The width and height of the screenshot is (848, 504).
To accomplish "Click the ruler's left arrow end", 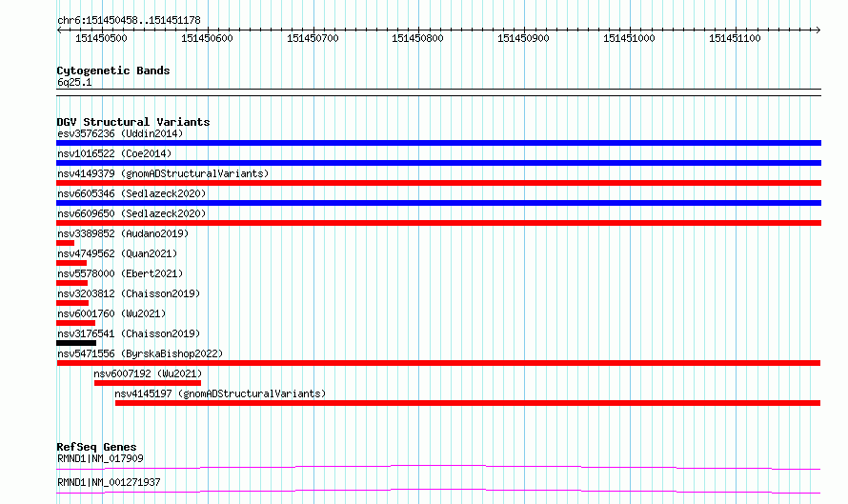I will click(x=59, y=30).
